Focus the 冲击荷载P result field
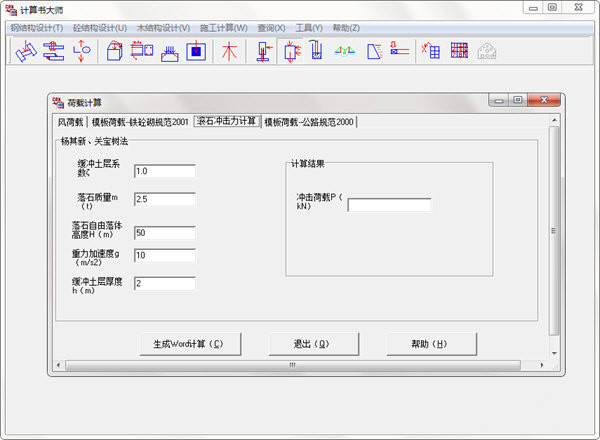 [389, 205]
